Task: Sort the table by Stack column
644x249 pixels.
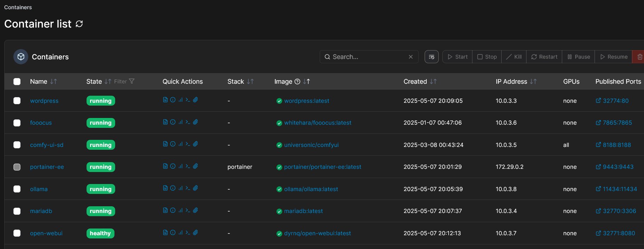Action: click(x=241, y=82)
